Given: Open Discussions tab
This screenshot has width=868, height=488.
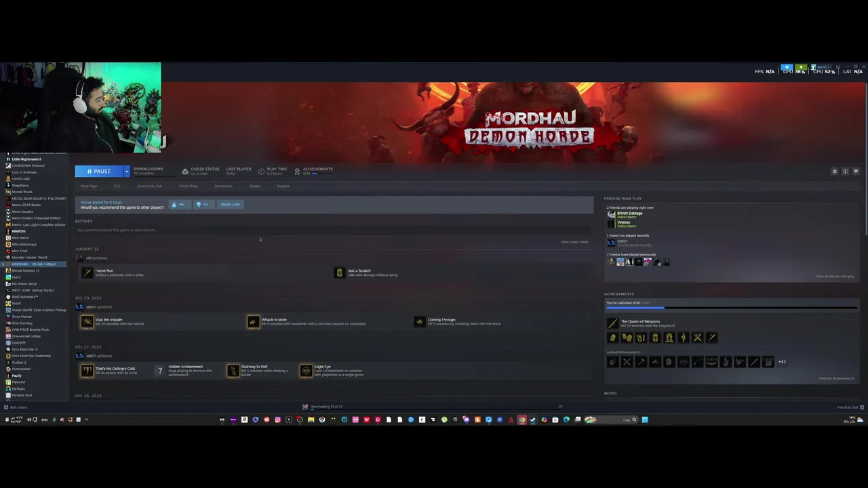Looking at the screenshot, I should point(224,186).
